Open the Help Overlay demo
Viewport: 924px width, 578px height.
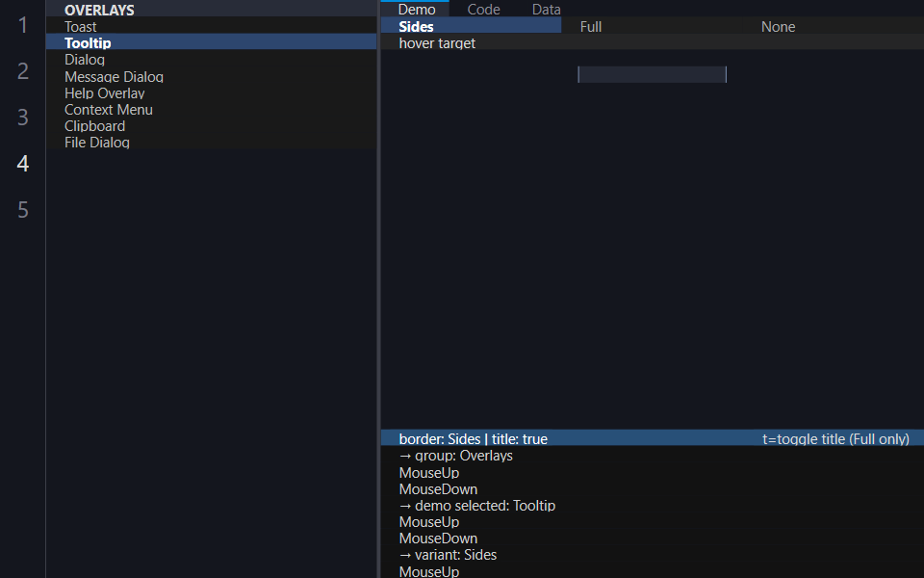pyautogui.click(x=211, y=92)
